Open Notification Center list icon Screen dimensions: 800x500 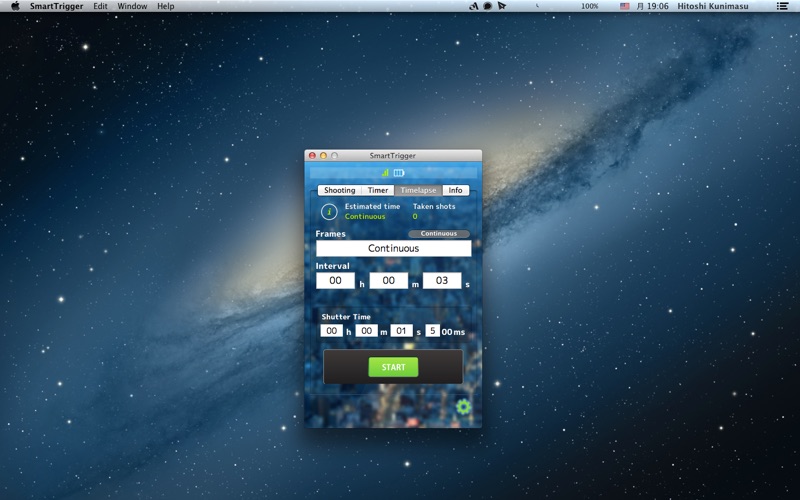pos(782,6)
